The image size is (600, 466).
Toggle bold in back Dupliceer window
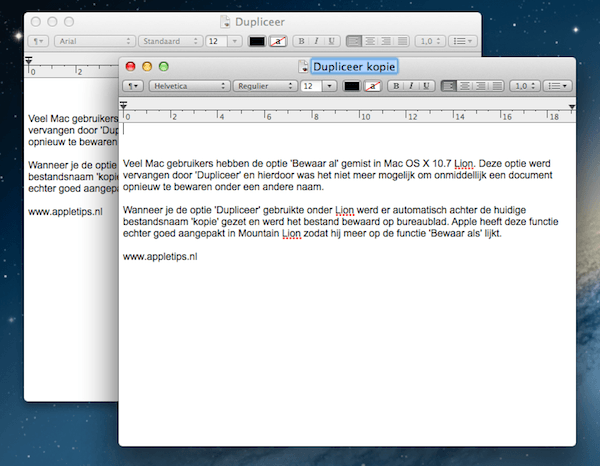pos(301,41)
